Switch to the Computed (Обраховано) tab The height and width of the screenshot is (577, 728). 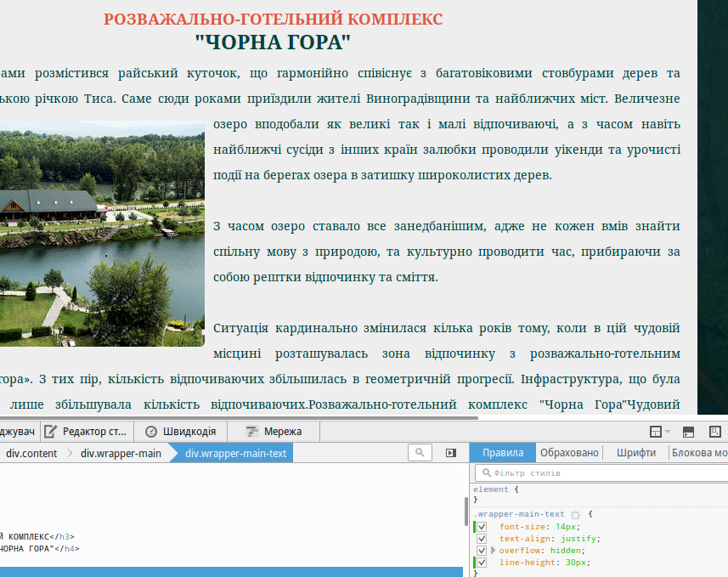click(569, 453)
